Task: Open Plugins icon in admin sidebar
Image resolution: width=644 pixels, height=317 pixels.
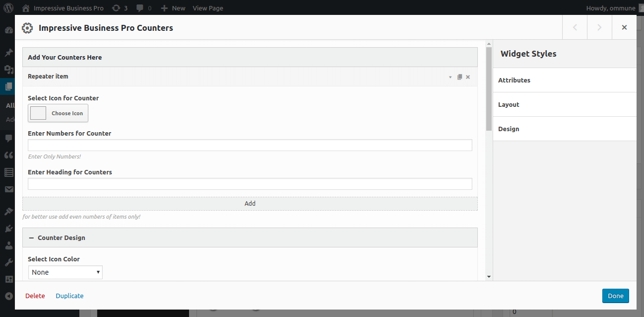Action: click(8, 229)
